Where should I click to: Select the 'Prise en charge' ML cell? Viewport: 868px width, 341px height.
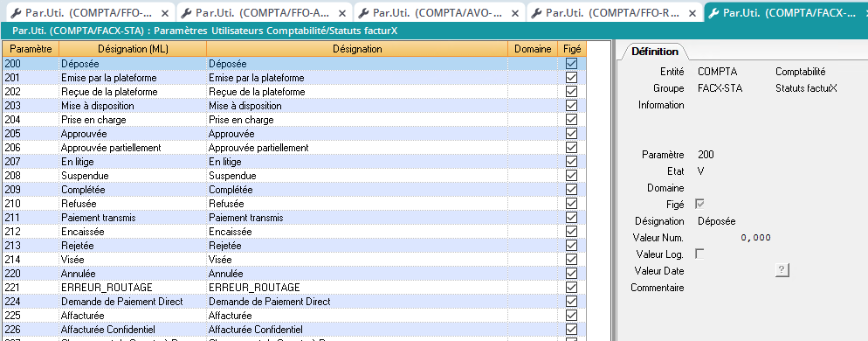point(133,120)
